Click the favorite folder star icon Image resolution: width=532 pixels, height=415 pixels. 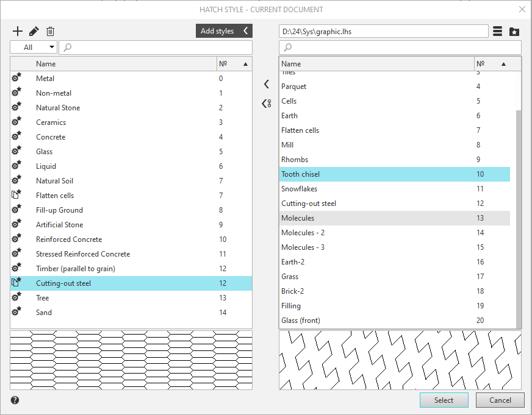tap(514, 31)
